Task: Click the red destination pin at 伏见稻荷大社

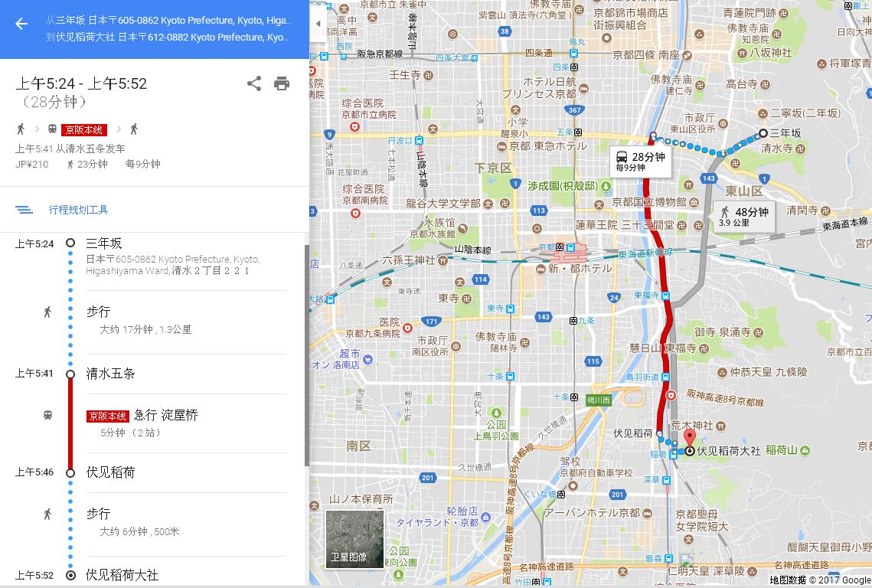Action: (690, 439)
